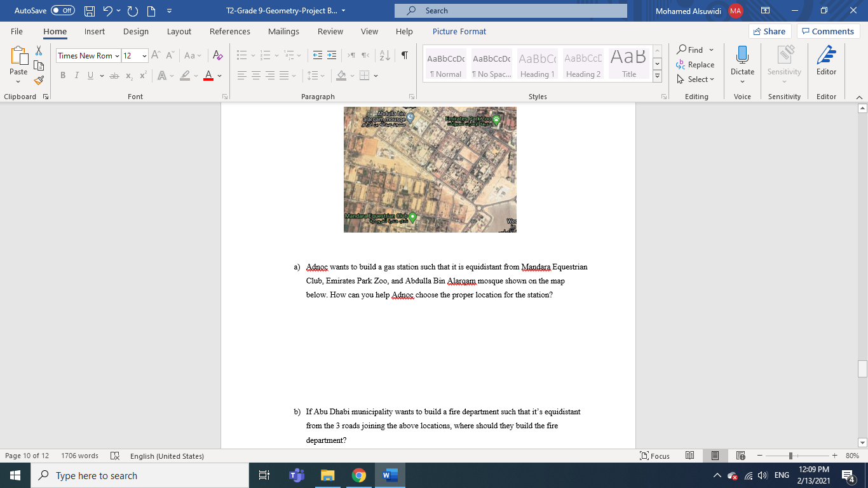Viewport: 868px width, 488px height.
Task: Toggle Justify alignment
Action: (284, 76)
